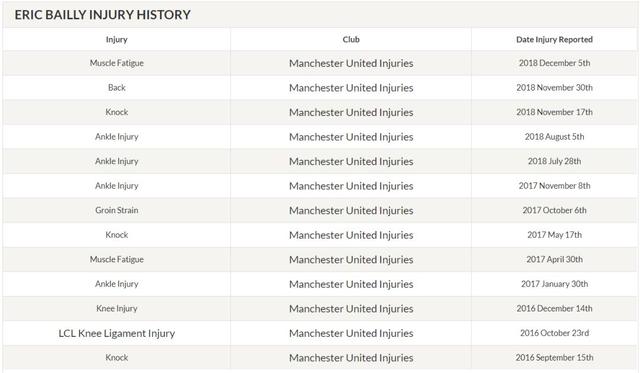Click the Back injury cell
640x373 pixels.
(117, 88)
